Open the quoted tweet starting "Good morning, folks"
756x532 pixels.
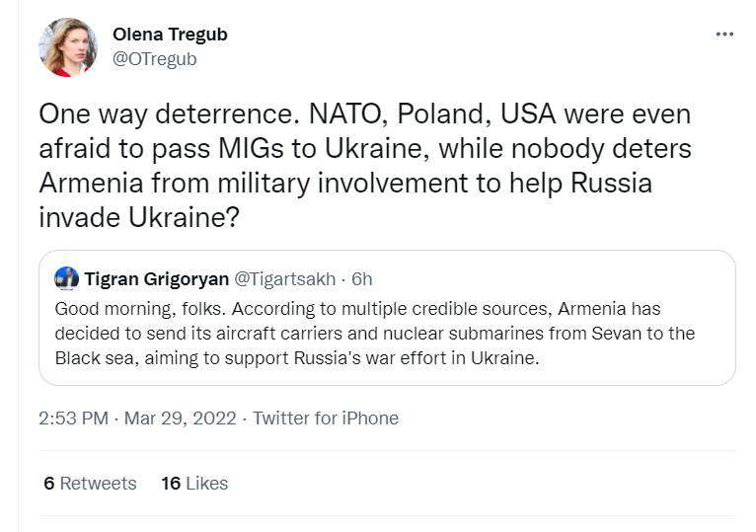click(375, 333)
